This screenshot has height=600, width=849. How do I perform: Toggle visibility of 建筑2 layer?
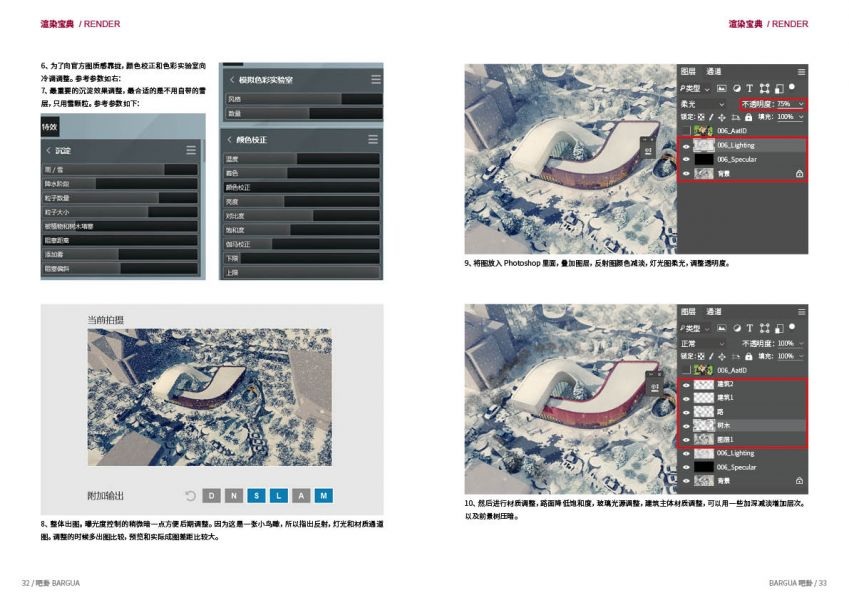(686, 384)
